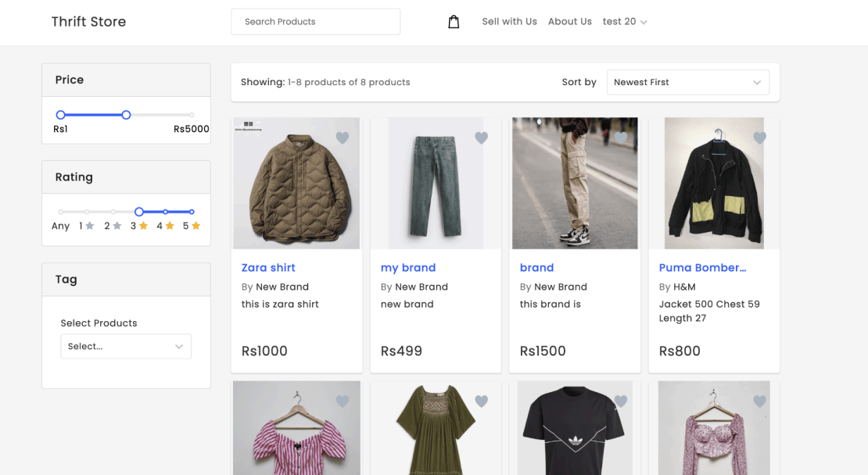Click the heart icon on the black Adidas t-shirt
Viewport: 868px width, 475px height.
[x=620, y=401]
